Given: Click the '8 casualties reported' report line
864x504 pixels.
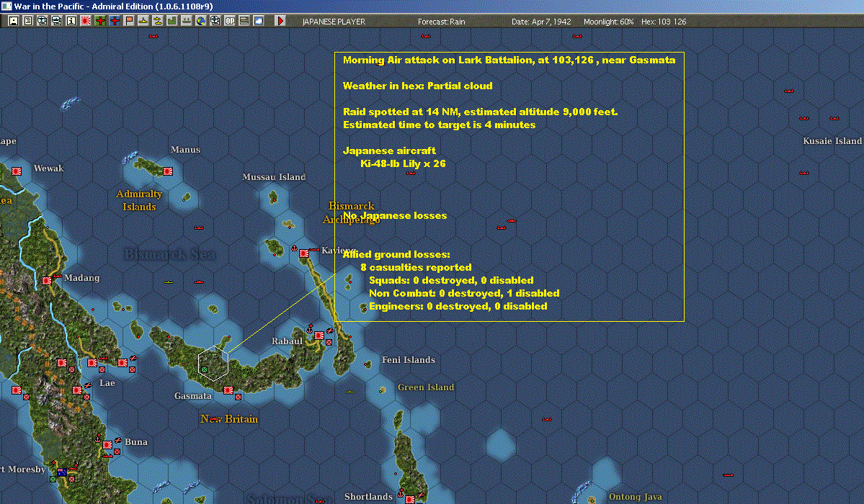Looking at the screenshot, I should [x=416, y=267].
